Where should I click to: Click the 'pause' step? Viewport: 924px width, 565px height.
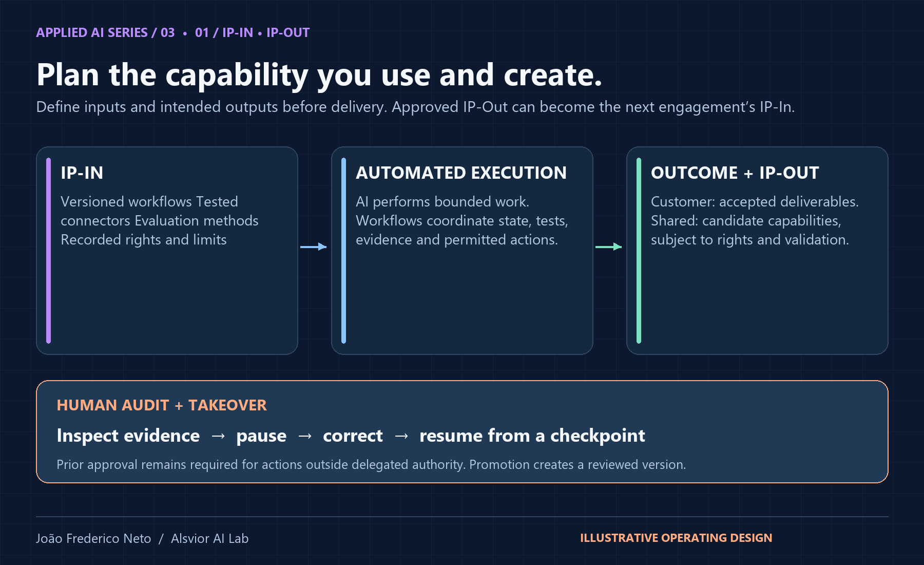pyautogui.click(x=261, y=436)
